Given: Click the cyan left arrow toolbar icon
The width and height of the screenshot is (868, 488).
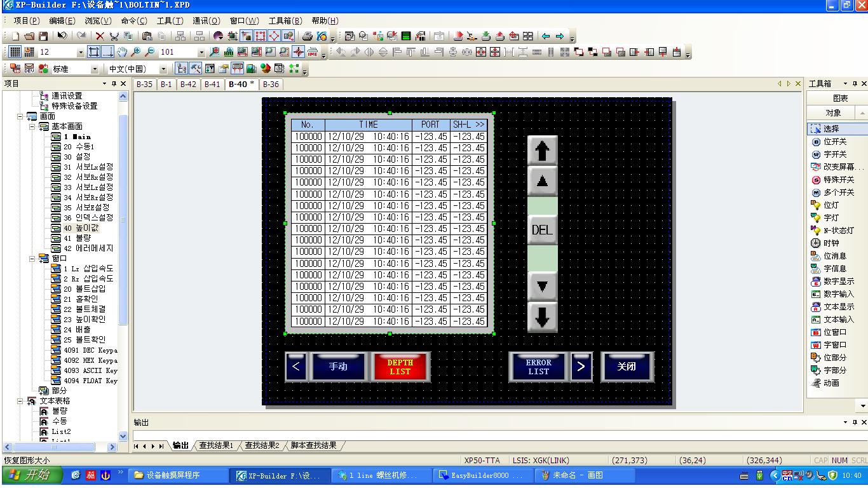Looking at the screenshot, I should [x=546, y=37].
